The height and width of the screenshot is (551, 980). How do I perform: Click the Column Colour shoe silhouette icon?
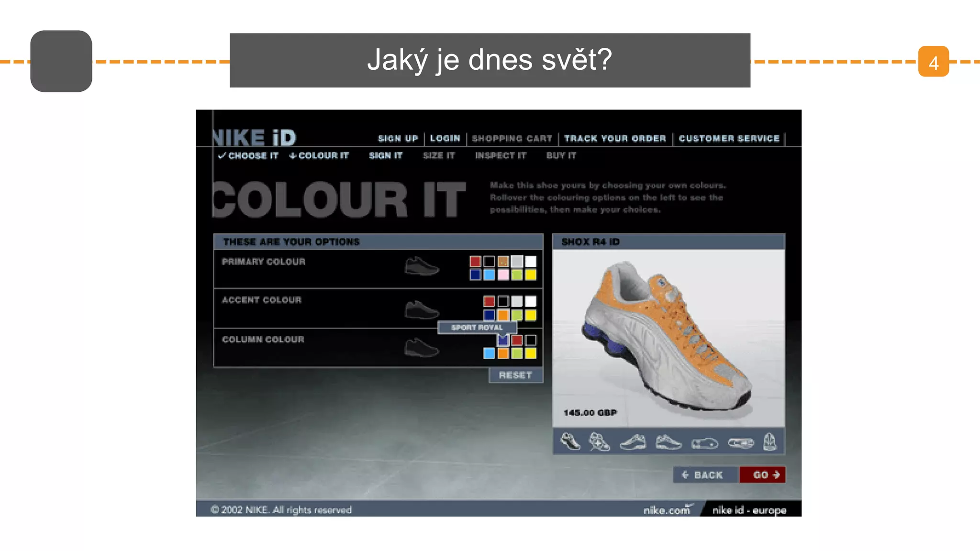[422, 348]
